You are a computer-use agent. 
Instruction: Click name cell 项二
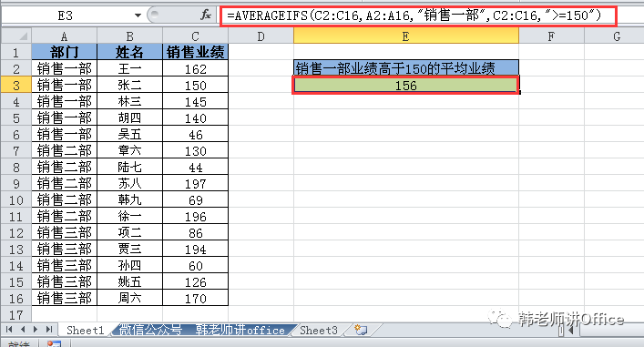pyautogui.click(x=129, y=233)
